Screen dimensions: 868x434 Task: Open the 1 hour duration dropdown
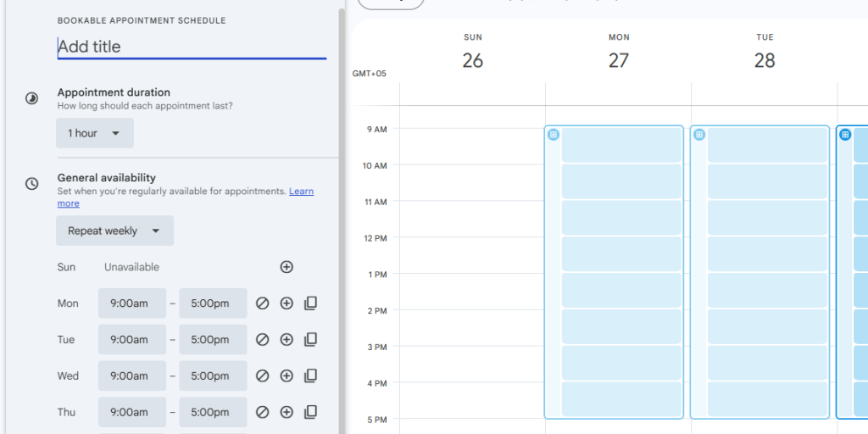point(94,133)
